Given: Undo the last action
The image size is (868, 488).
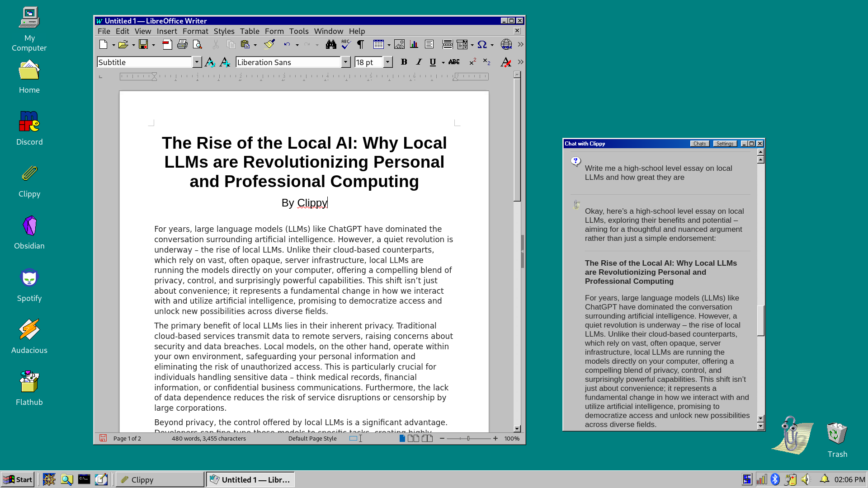Looking at the screenshot, I should click(287, 44).
